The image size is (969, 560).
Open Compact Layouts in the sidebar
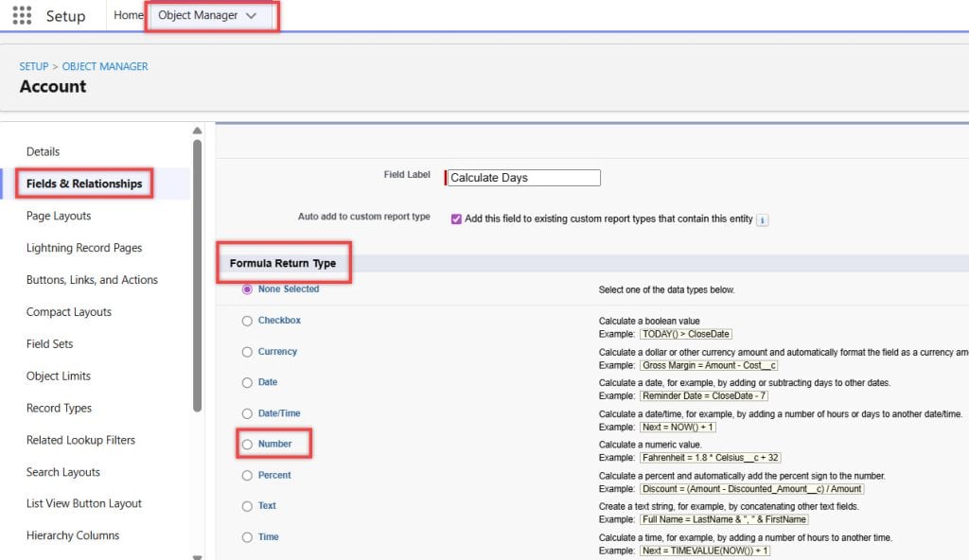(x=68, y=312)
